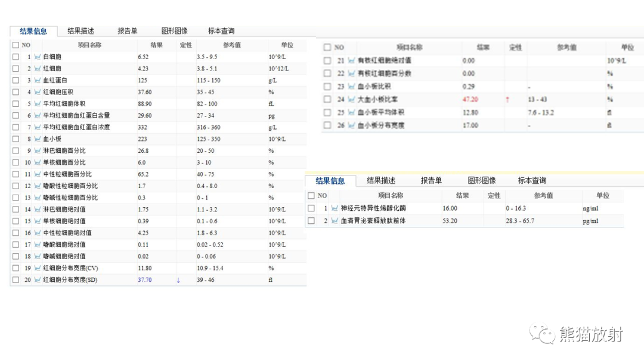The height and width of the screenshot is (363, 644).
Task: Open the trend chart icon for 大血小板比率
Action: tap(351, 100)
